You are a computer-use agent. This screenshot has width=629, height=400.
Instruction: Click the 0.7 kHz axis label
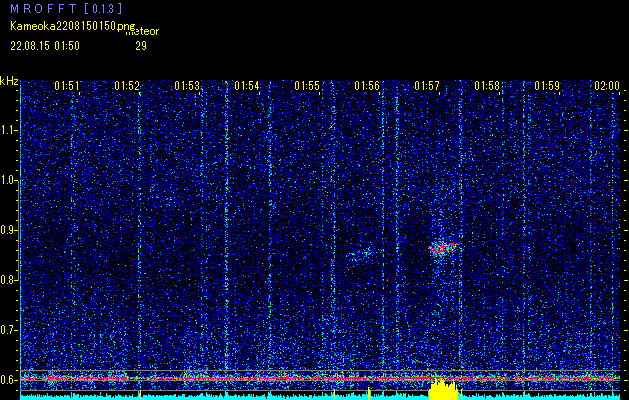[8, 330]
